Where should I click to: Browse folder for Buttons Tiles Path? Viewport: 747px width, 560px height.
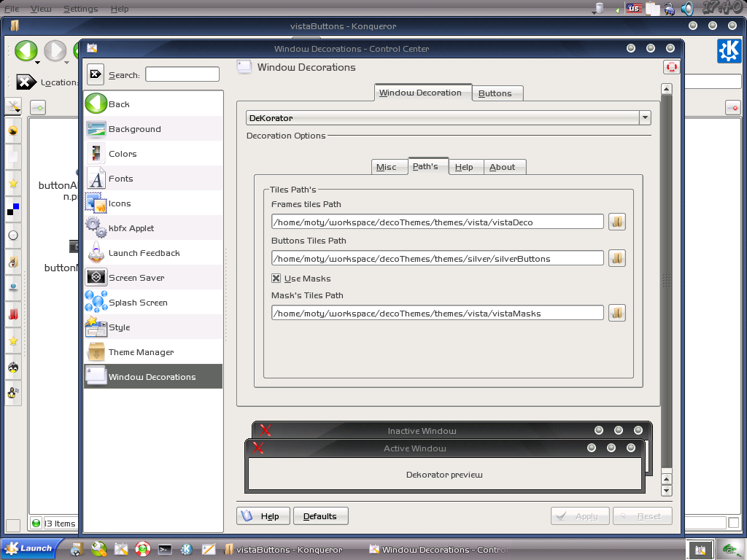coord(617,258)
